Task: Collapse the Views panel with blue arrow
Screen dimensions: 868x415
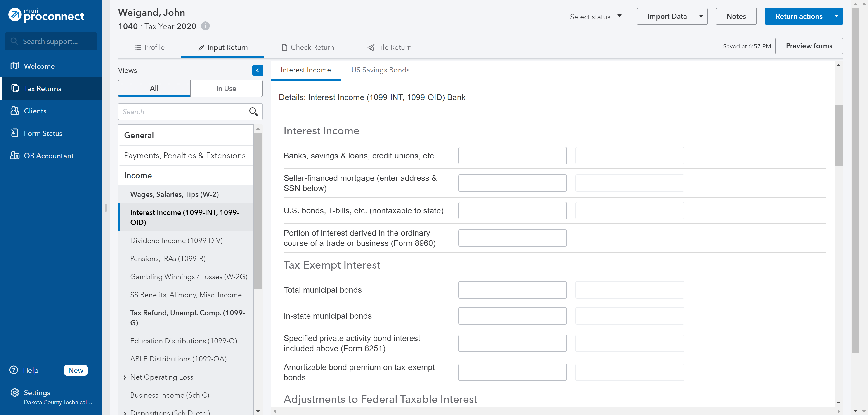Action: click(x=257, y=70)
